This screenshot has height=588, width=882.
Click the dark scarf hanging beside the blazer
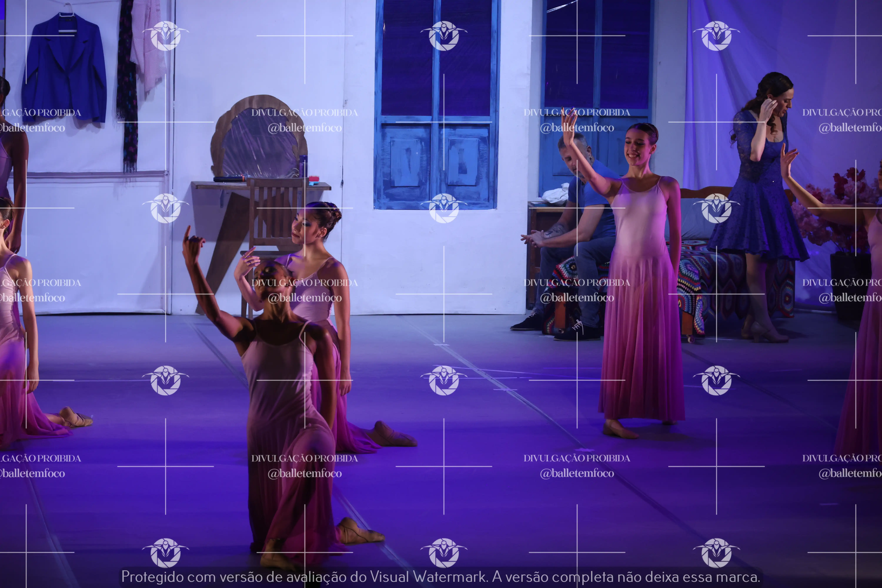(126, 86)
